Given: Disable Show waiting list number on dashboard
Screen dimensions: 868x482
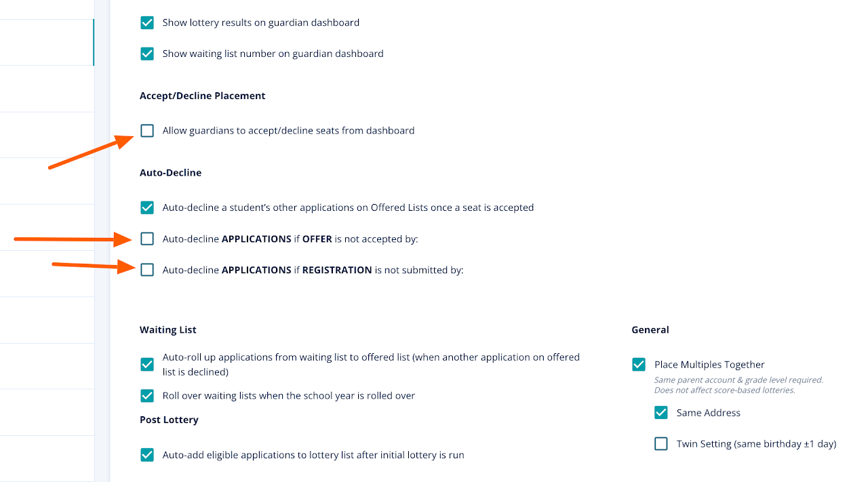Looking at the screenshot, I should 147,54.
